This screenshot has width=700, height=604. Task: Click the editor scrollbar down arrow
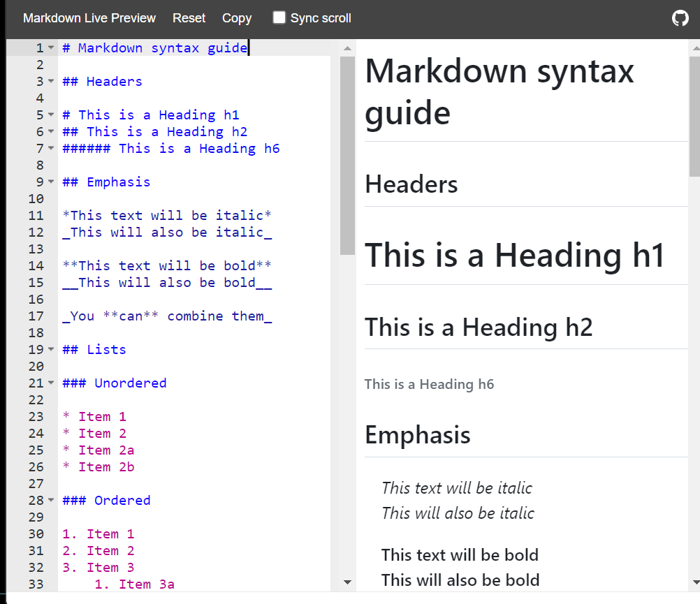tap(347, 582)
